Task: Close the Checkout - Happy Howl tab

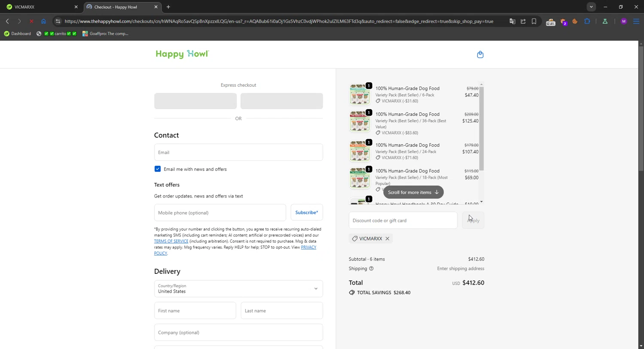Action: [x=156, y=7]
